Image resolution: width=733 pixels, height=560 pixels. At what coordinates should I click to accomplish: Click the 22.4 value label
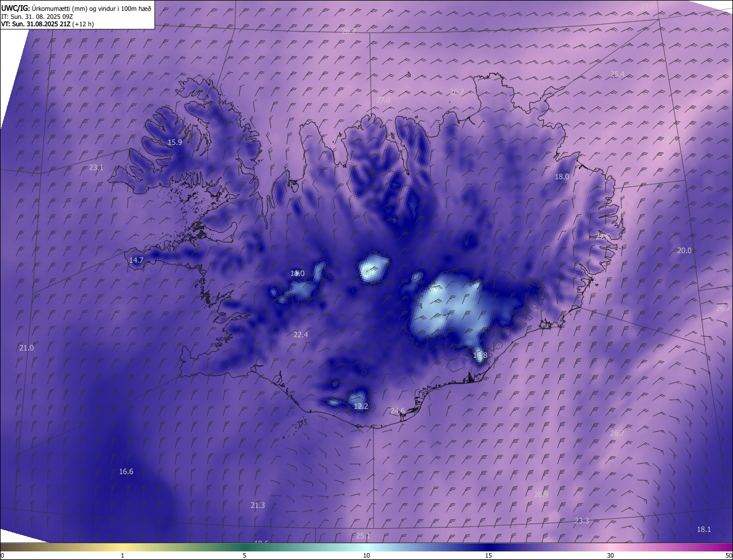point(301,335)
